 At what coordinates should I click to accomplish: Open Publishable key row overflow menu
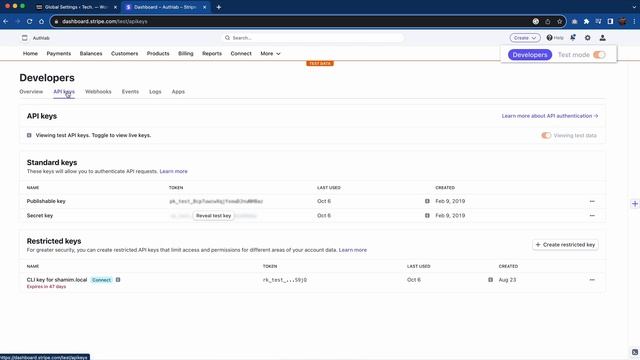click(x=592, y=201)
